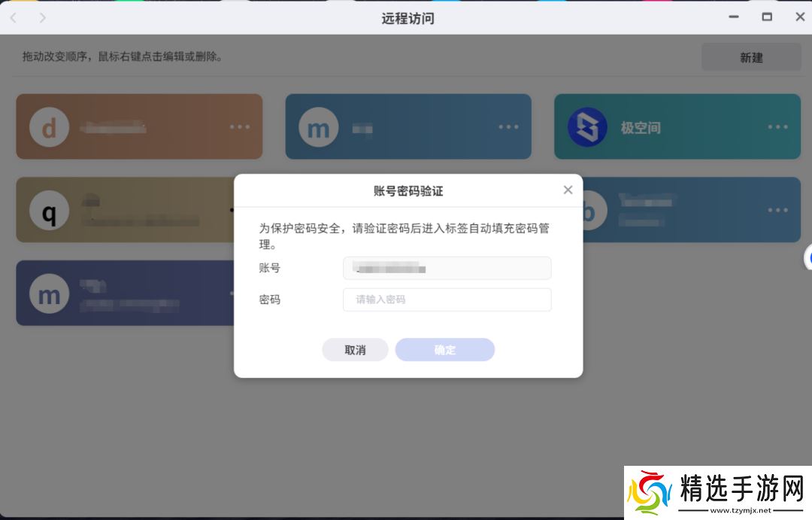Focus the 密码 password input field
812x520 pixels.
tap(447, 300)
